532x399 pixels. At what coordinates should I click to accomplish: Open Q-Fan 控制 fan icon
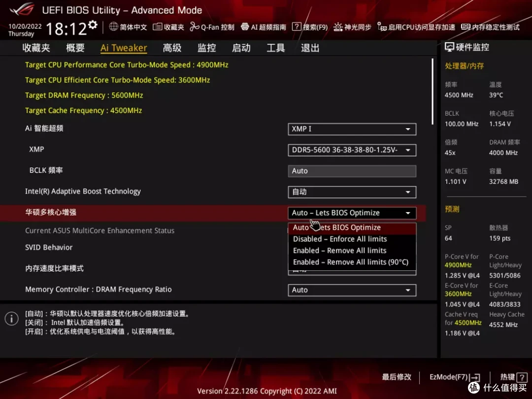195,27
